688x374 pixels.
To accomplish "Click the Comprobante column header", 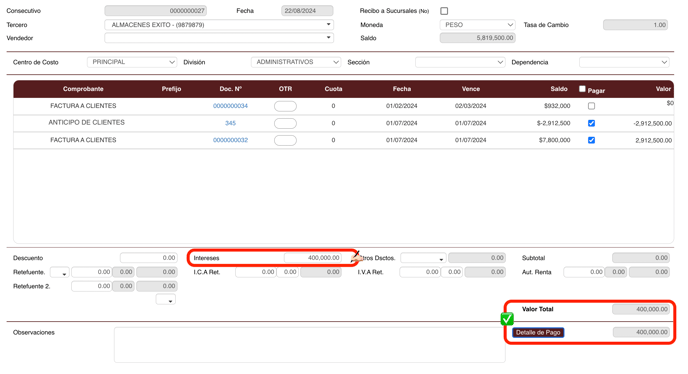I will click(83, 89).
